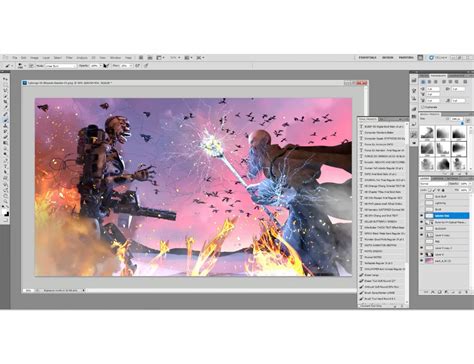Open the Image menu
This screenshot has height=364, width=474.
pos(34,58)
